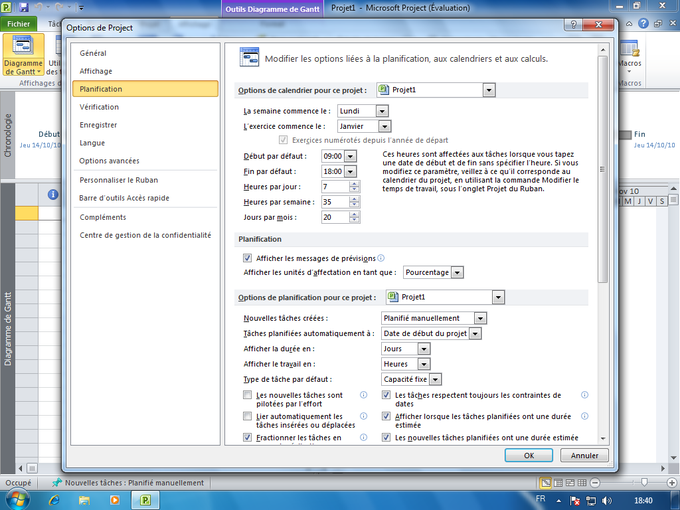Click the Annuler button
This screenshot has width=680, height=510.
point(584,455)
